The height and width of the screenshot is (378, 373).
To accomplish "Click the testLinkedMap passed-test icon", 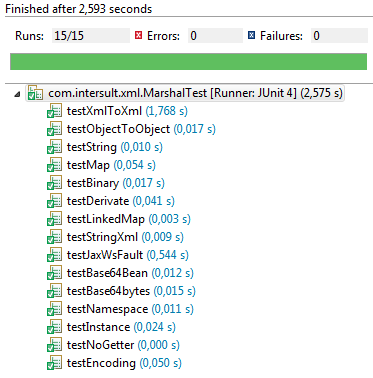I will coord(54,219).
